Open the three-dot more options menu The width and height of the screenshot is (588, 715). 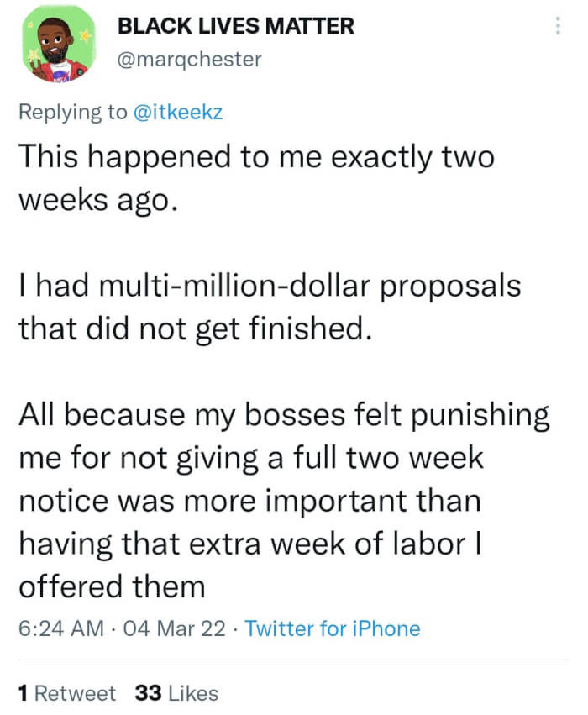pyautogui.click(x=557, y=27)
